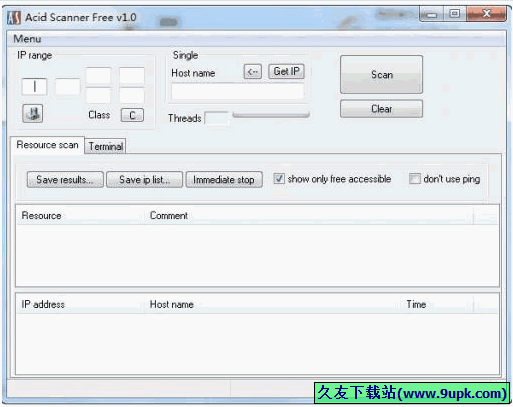Enable the don't use ping checkbox
The image size is (513, 407).
[415, 179]
